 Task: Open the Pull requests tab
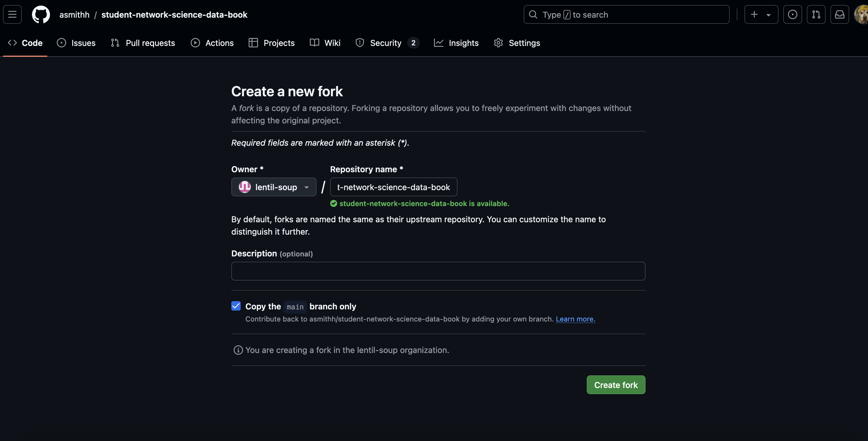click(x=143, y=43)
